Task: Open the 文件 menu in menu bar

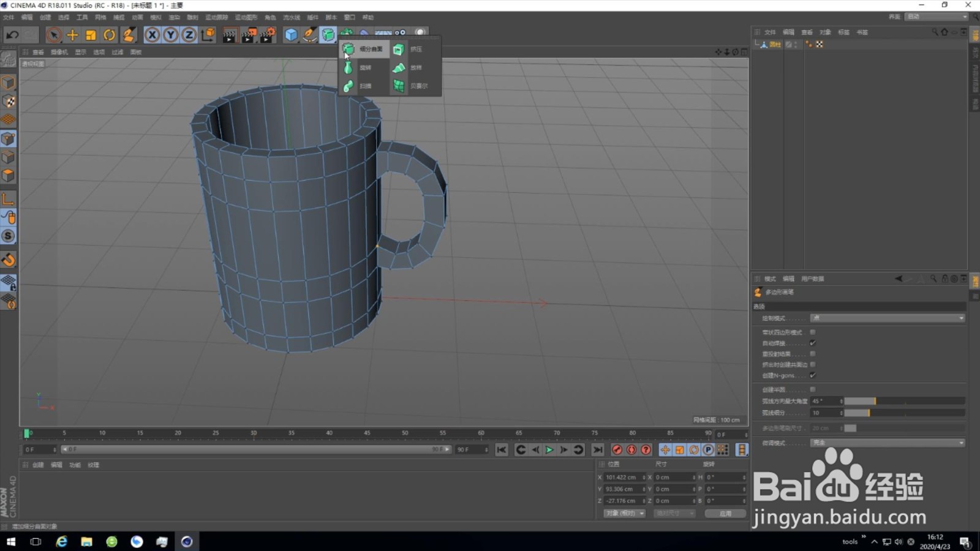Action: click(x=9, y=17)
